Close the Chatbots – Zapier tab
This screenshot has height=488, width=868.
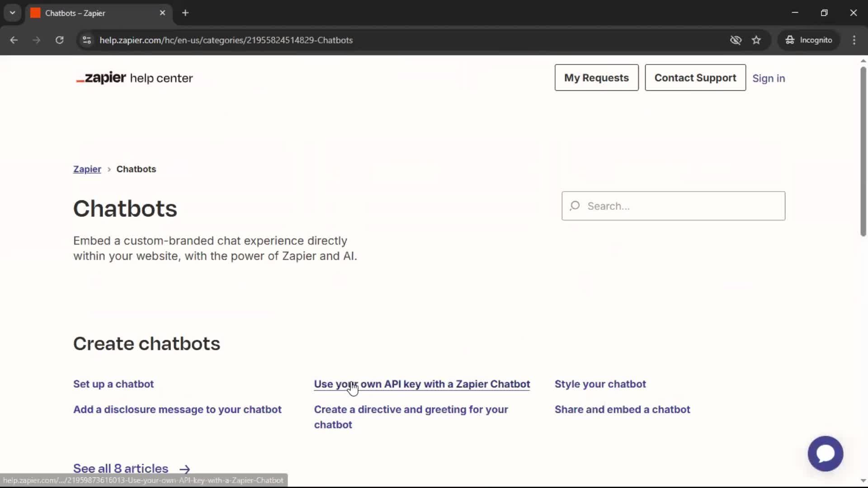click(x=162, y=13)
